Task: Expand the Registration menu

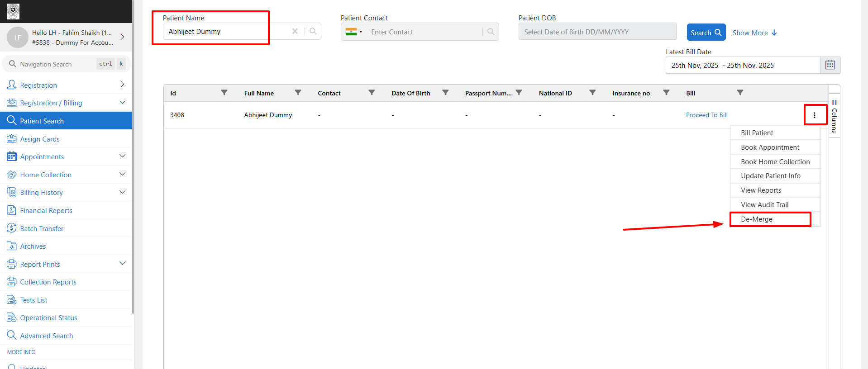Action: click(x=66, y=85)
